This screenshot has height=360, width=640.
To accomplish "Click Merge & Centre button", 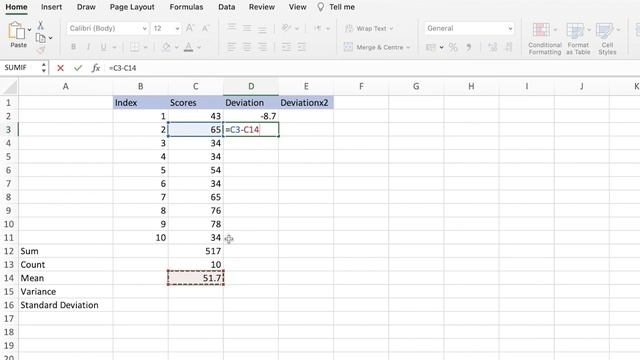I will pyautogui.click(x=373, y=47).
